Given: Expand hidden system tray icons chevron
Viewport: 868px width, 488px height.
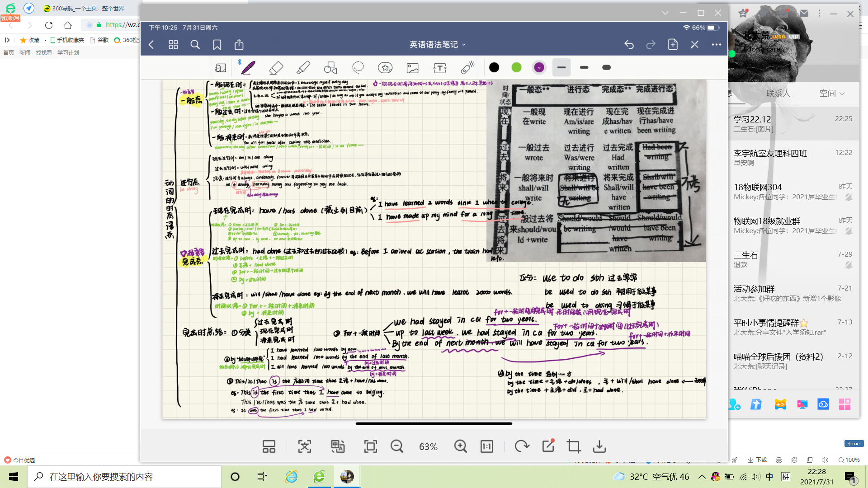Looking at the screenshot, I should 702,477.
